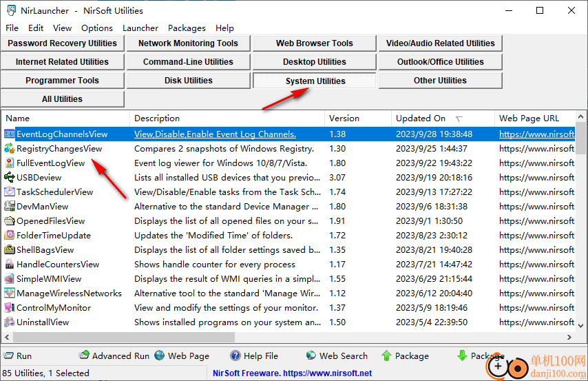
Task: Click the Help File question icon
Action: point(235,356)
